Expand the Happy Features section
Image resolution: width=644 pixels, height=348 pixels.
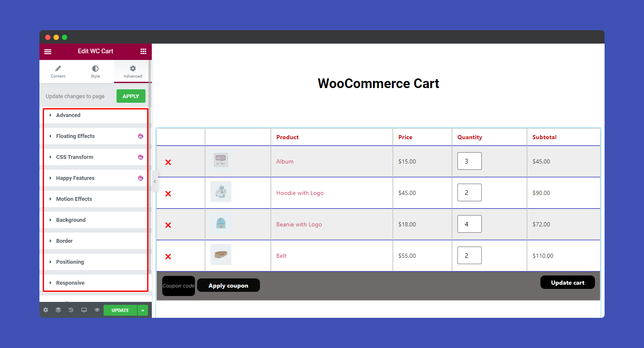click(95, 178)
